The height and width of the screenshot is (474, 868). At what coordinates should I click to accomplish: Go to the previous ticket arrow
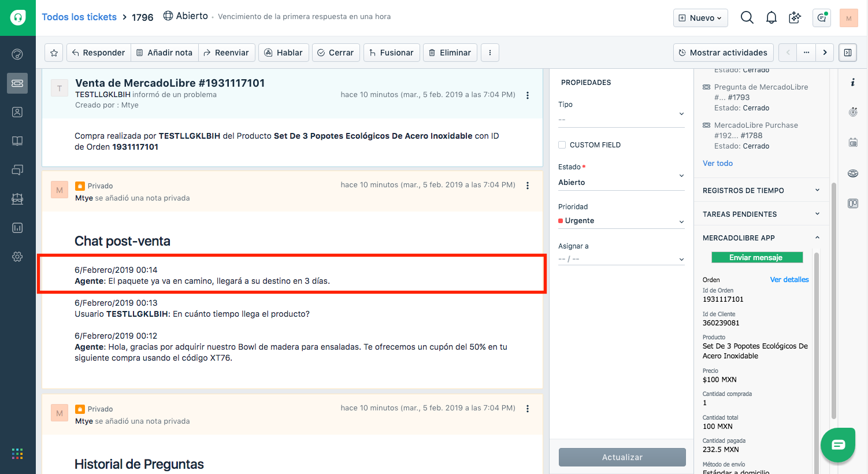788,53
